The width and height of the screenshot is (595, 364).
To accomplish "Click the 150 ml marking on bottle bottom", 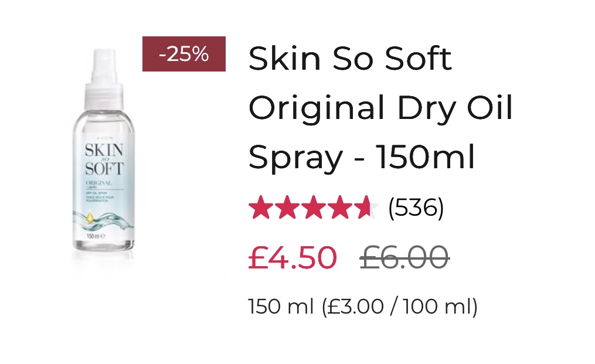I will pos(96,236).
